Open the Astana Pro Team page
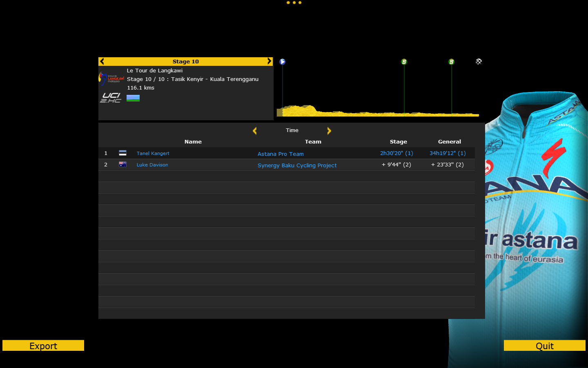Screen dimensions: 588x368 pyautogui.click(x=281, y=154)
